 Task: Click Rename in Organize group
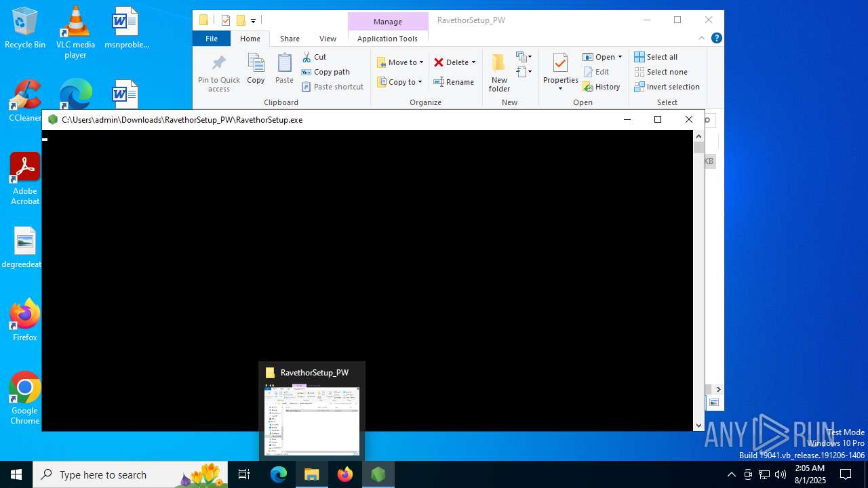coord(454,82)
